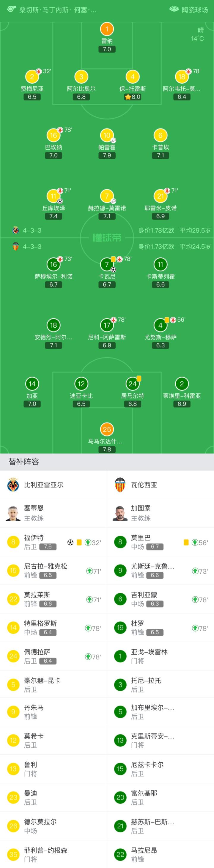Viewport: 214px width, 868px height.
Task: Open 丘库埃泽 number 11 player marker
Action: [x=53, y=196]
